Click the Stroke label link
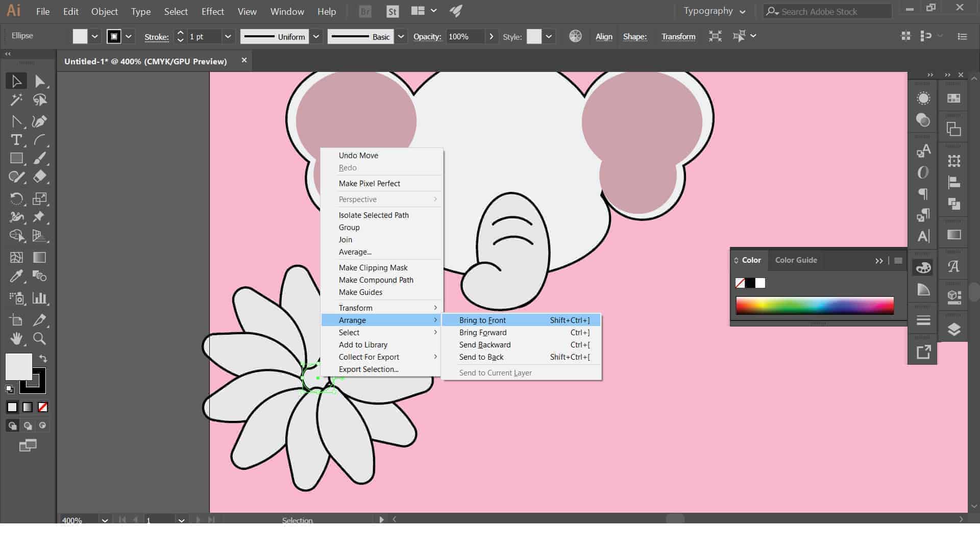 tap(156, 37)
